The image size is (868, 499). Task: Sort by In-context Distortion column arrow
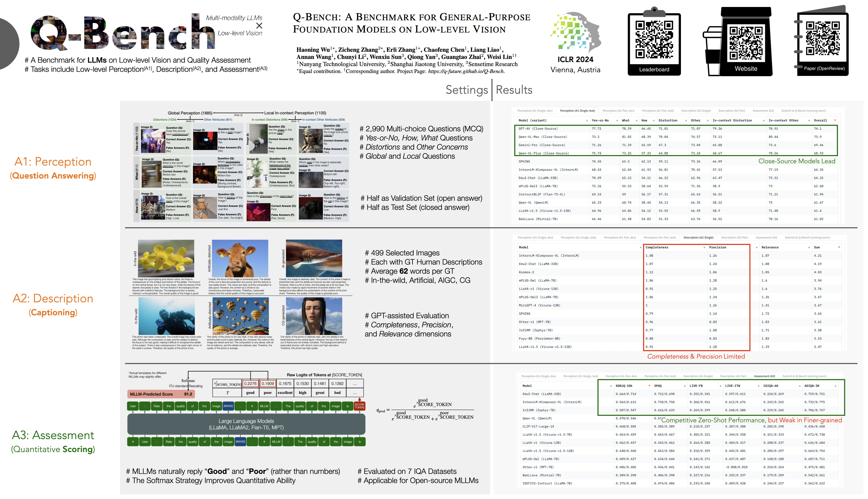(763, 120)
